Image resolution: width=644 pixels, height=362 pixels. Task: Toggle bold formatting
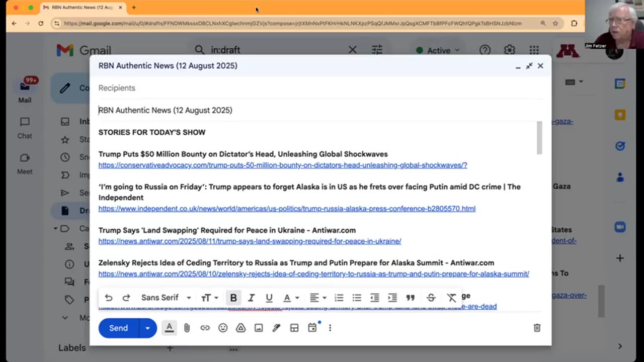point(233,298)
